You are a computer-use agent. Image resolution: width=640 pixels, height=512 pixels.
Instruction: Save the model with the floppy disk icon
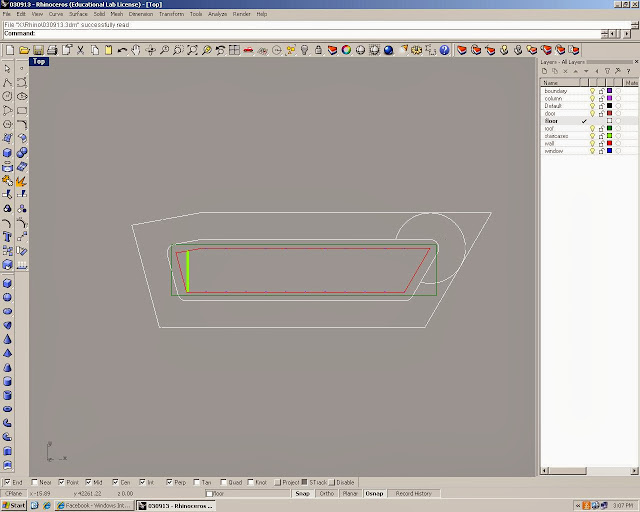(38, 50)
